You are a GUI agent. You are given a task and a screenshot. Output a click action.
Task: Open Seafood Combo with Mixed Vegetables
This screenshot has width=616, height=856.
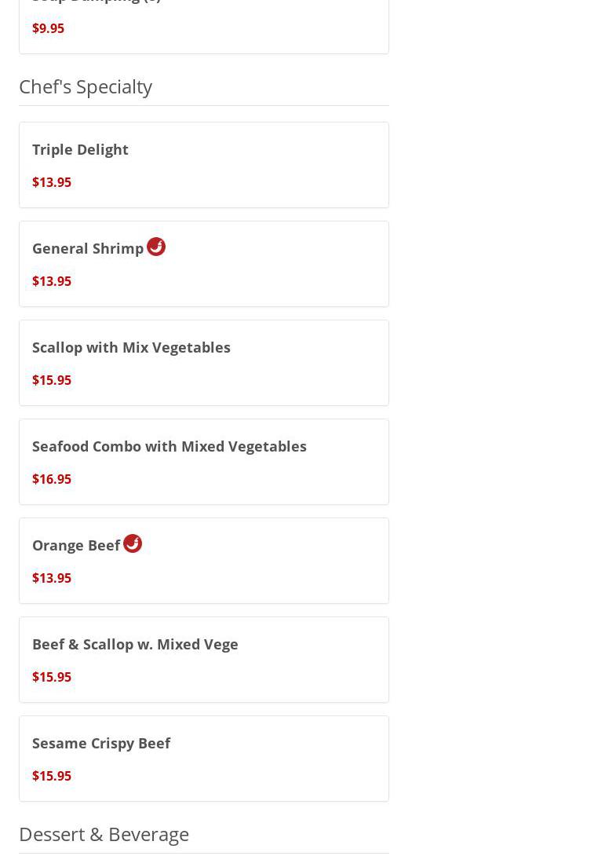[169, 446]
